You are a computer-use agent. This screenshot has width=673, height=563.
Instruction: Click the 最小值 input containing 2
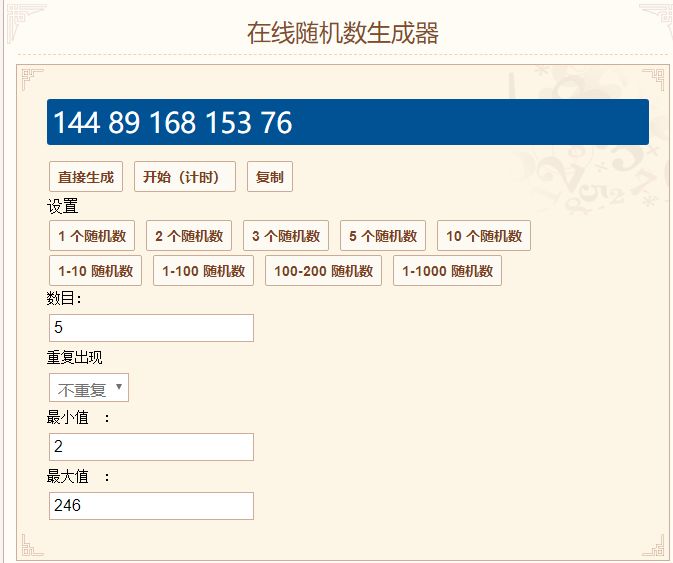pyautogui.click(x=152, y=447)
